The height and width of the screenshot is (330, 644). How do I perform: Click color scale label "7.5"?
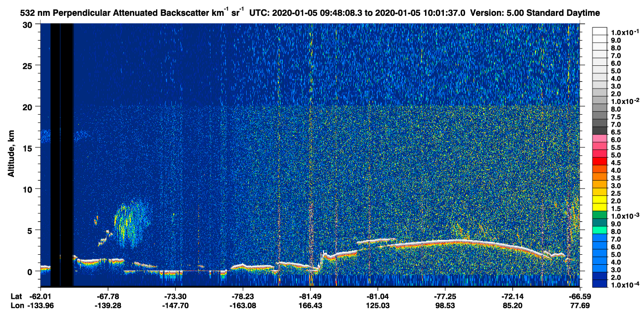pyautogui.click(x=616, y=117)
